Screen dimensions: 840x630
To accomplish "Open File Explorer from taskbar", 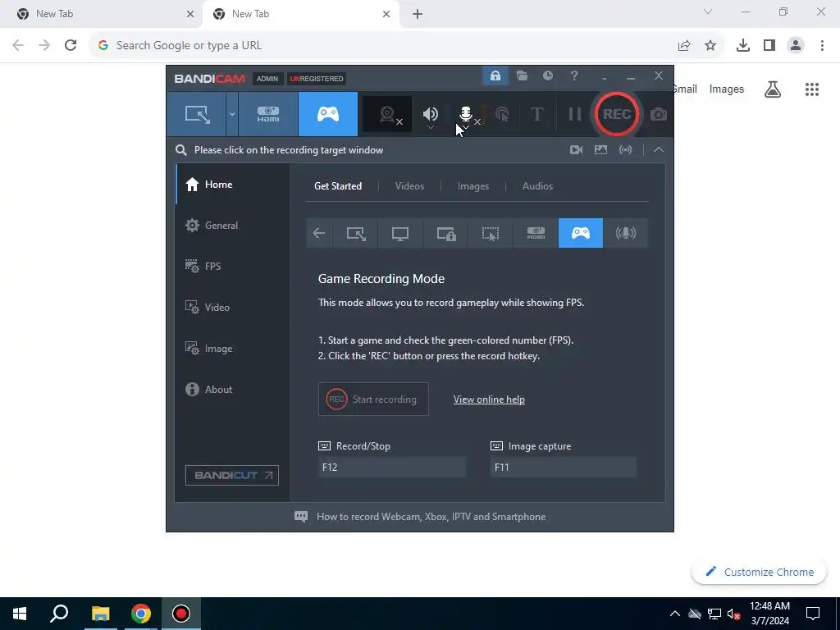I will [100, 614].
